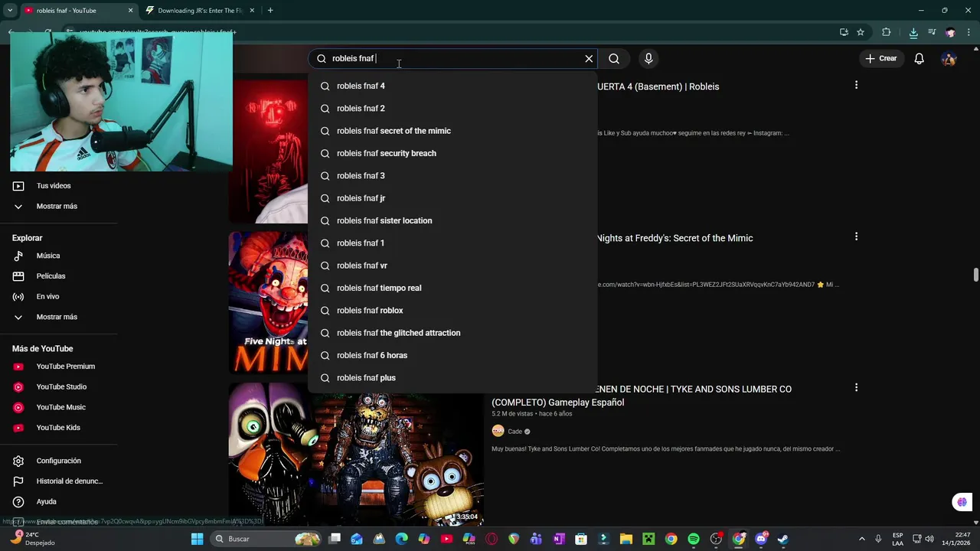Select suggestion 'robleis fnaf sister location'
Image resolution: width=980 pixels, height=551 pixels.
pos(452,220)
